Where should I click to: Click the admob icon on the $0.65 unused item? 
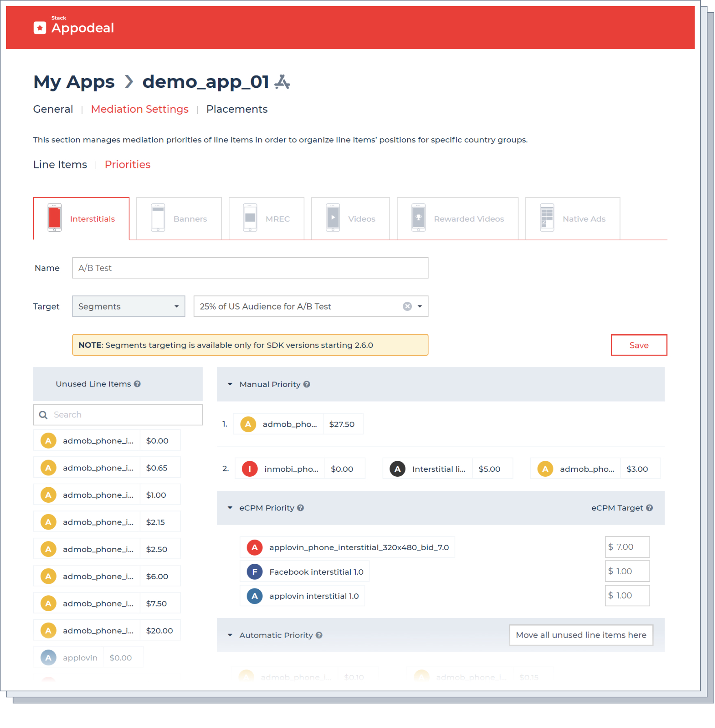pyautogui.click(x=48, y=468)
